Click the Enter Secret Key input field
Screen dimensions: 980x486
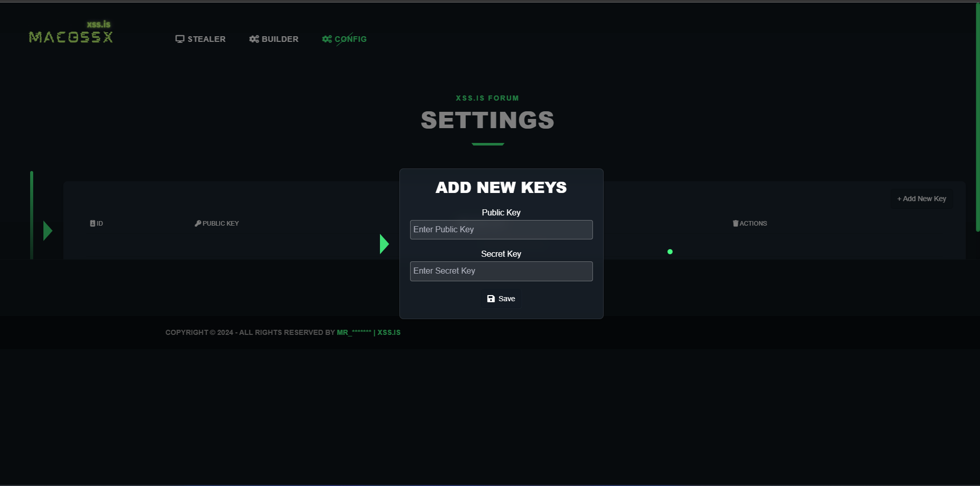pyautogui.click(x=501, y=271)
